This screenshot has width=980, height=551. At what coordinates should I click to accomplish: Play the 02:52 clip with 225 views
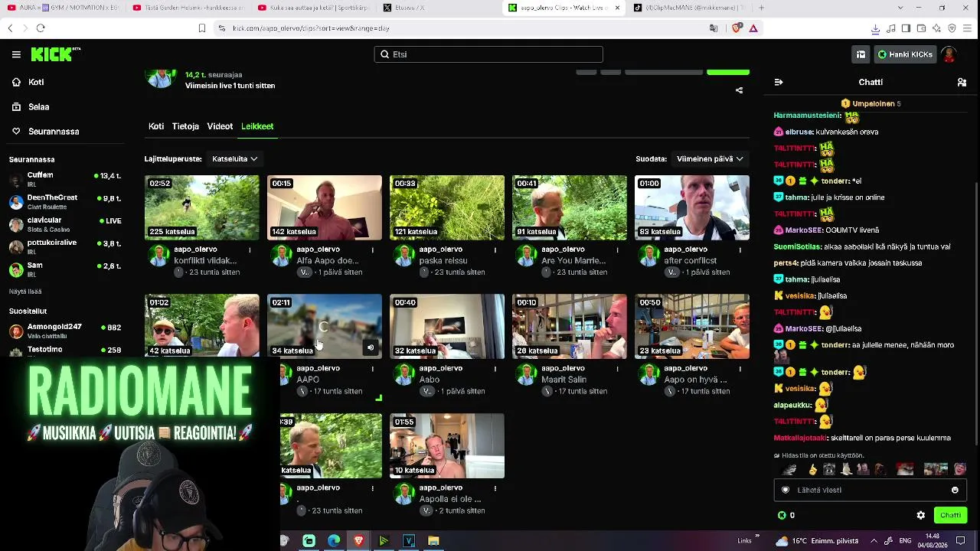[202, 207]
